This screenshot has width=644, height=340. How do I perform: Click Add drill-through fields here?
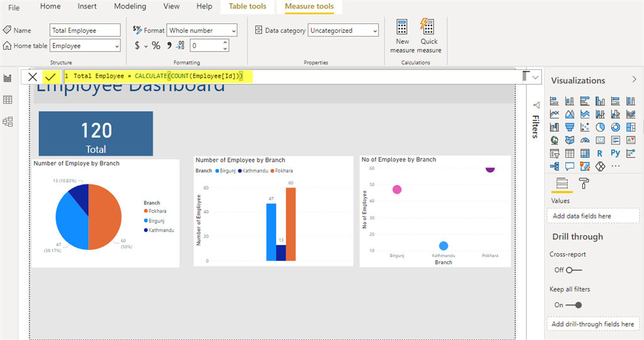tap(592, 324)
